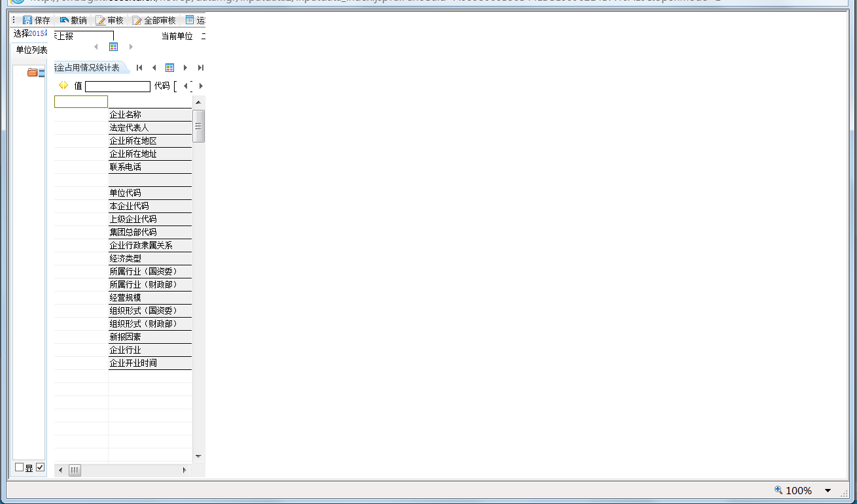Click the 本企业代码 row label
Viewport: 857px width, 504px height.
pos(150,206)
